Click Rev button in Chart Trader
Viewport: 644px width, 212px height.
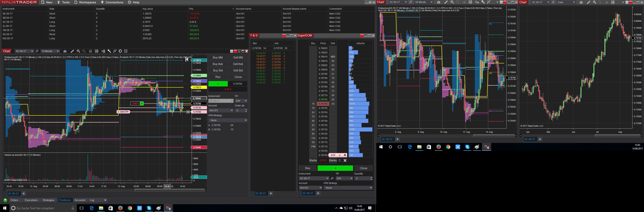pyautogui.click(x=218, y=77)
